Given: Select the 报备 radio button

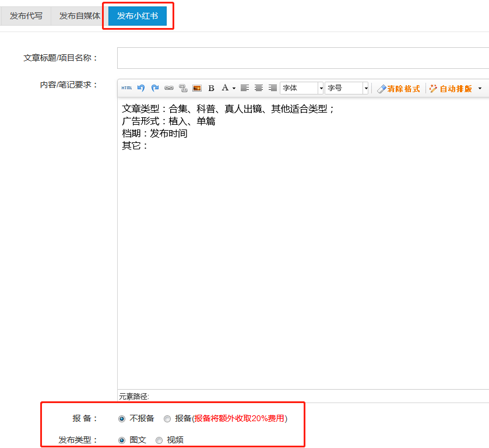Looking at the screenshot, I should (167, 419).
